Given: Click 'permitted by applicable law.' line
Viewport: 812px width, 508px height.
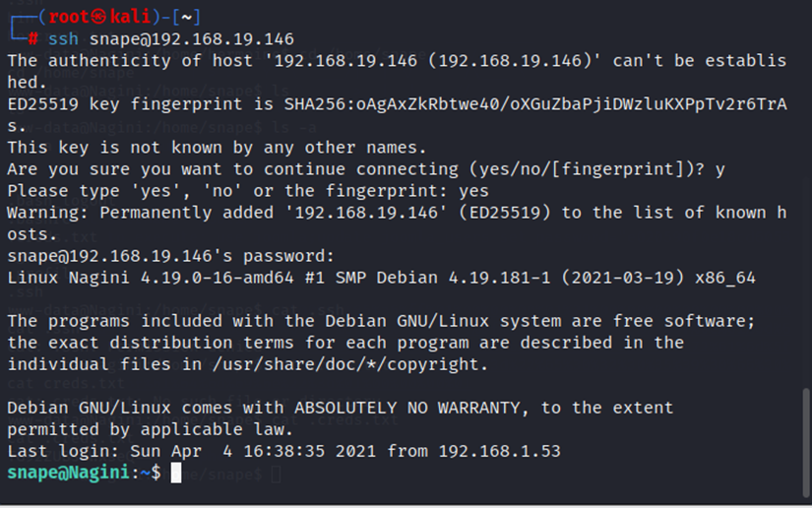Looking at the screenshot, I should coord(150,429).
